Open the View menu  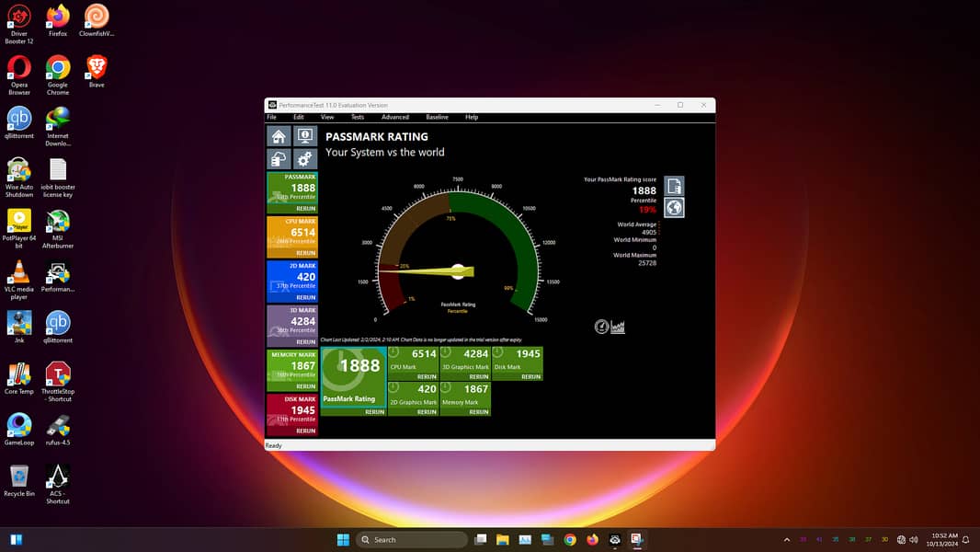[x=327, y=117]
